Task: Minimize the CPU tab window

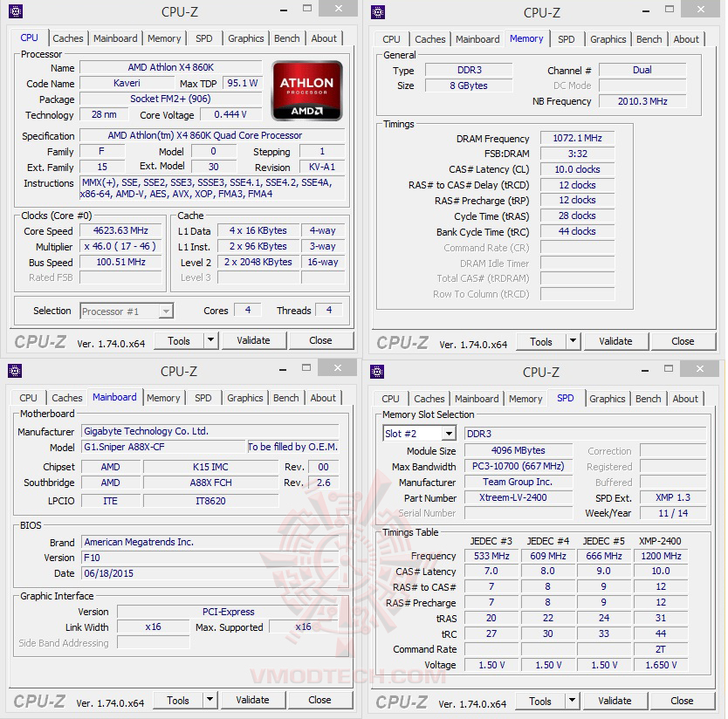Action: pyautogui.click(x=284, y=10)
